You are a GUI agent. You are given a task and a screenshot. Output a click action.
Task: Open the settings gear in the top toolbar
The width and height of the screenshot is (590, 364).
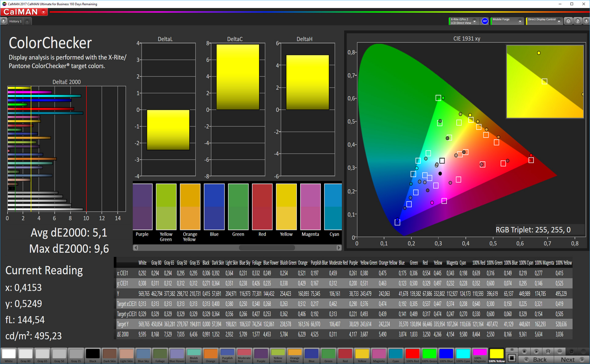pos(568,21)
